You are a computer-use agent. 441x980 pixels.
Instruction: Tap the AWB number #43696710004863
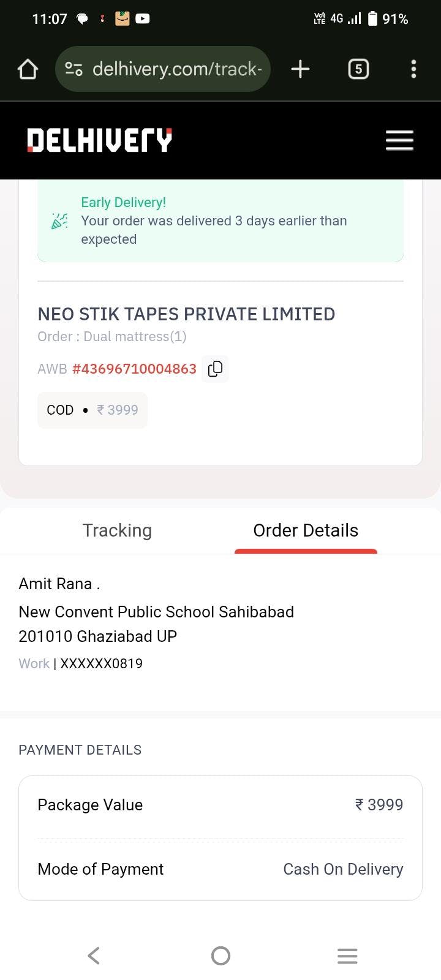[134, 369]
